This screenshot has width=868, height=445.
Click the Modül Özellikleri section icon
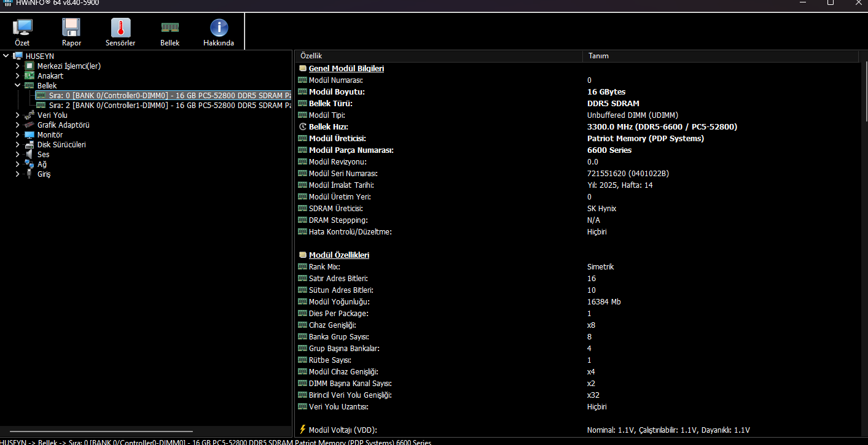coord(302,255)
